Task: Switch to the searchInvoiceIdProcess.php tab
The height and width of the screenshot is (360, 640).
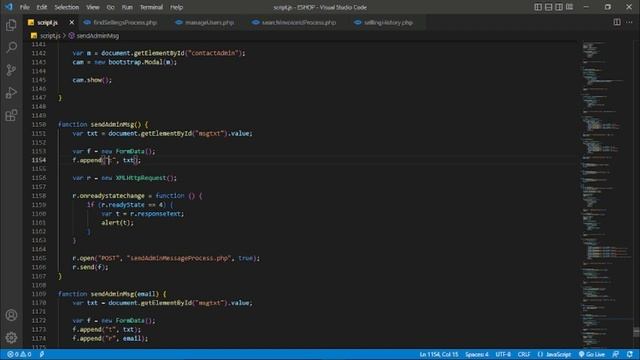Action: tap(299, 22)
